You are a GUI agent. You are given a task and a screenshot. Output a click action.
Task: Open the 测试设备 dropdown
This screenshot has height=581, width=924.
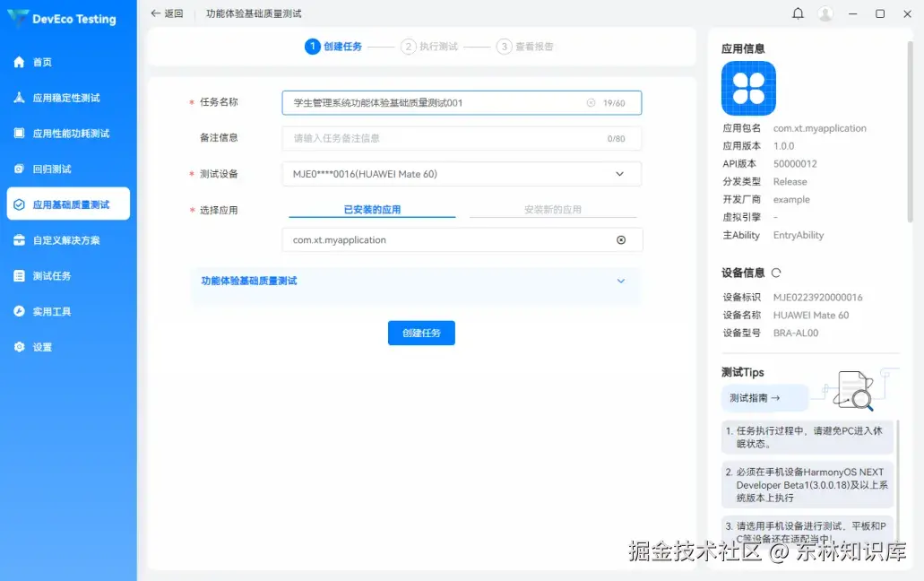462,174
